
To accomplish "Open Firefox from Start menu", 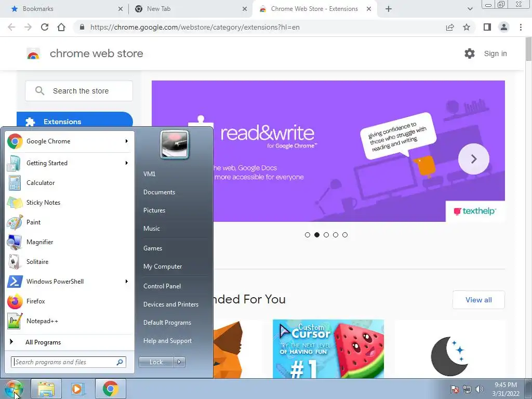I will [x=70, y=301].
